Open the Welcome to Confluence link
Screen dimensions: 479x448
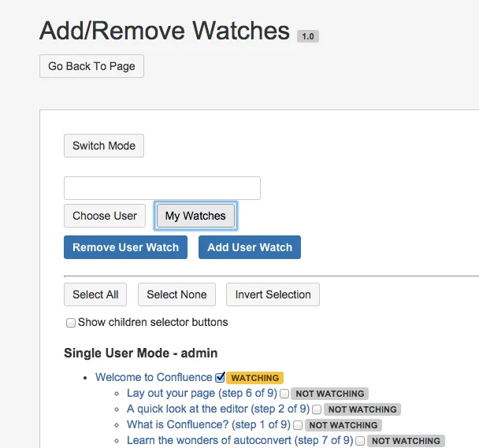coord(154,377)
